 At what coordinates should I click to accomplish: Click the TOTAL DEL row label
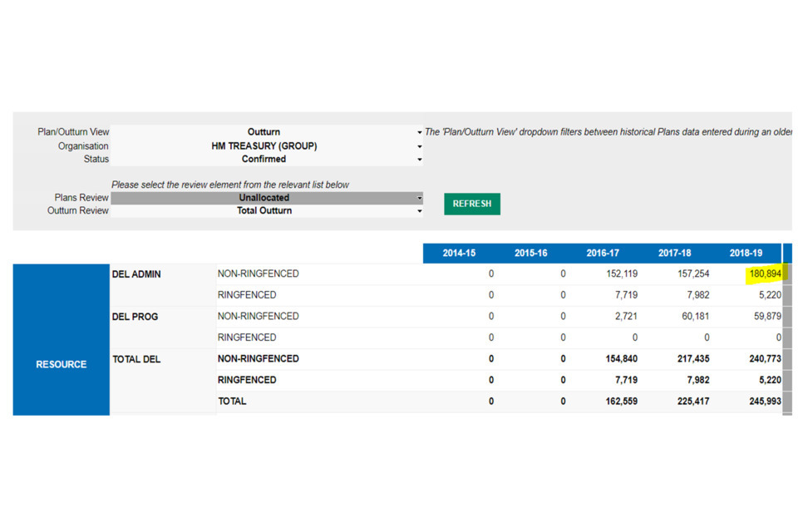[136, 359]
